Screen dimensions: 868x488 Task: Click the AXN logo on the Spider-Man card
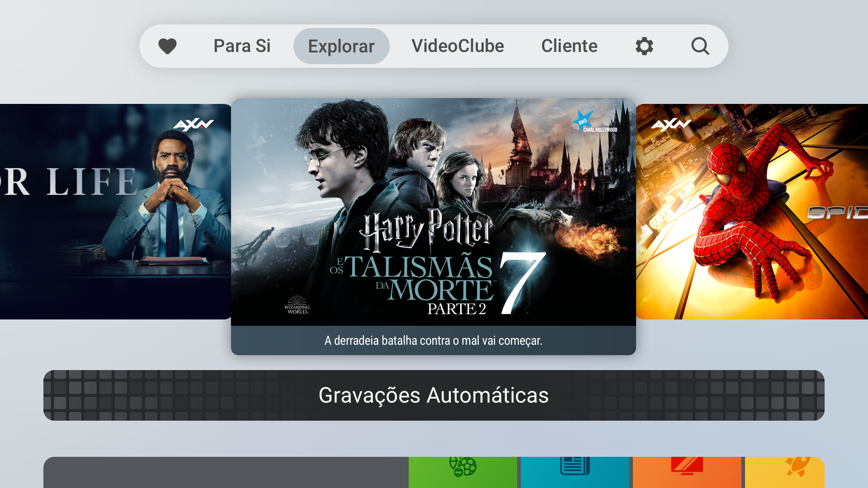672,123
